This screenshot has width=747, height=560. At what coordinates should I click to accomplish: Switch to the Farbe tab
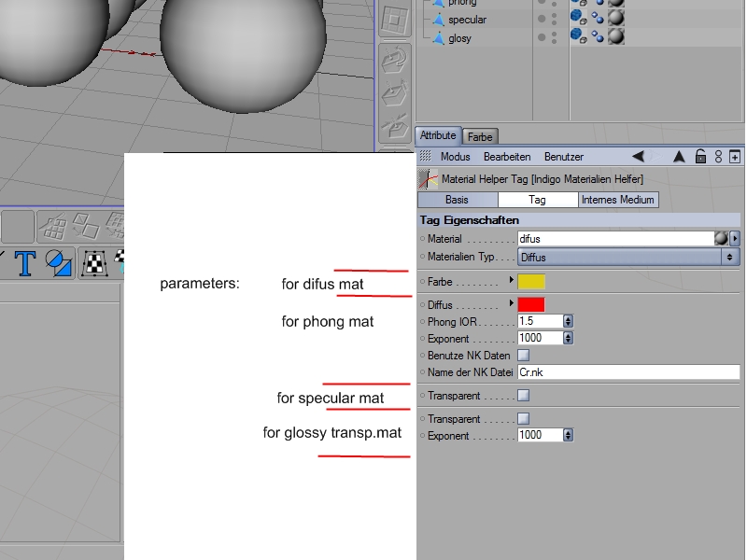tap(480, 136)
